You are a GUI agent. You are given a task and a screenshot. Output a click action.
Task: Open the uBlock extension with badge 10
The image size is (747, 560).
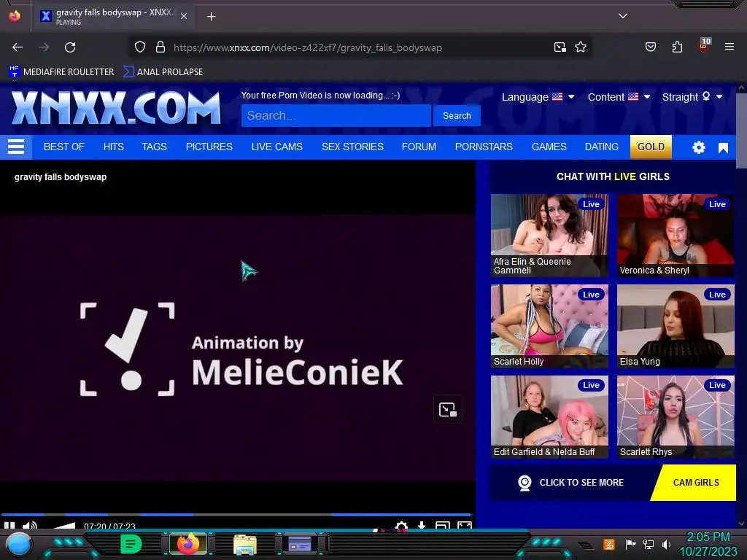pyautogui.click(x=704, y=46)
